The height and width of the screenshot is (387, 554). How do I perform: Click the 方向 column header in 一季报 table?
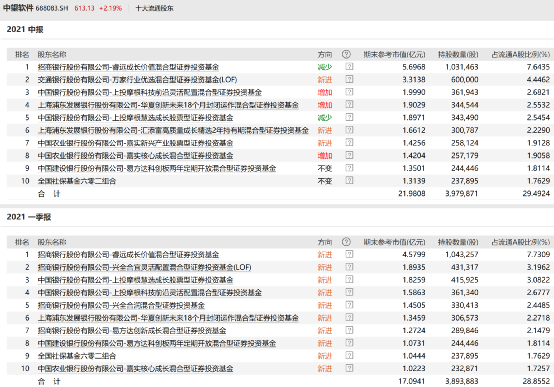pyautogui.click(x=325, y=242)
